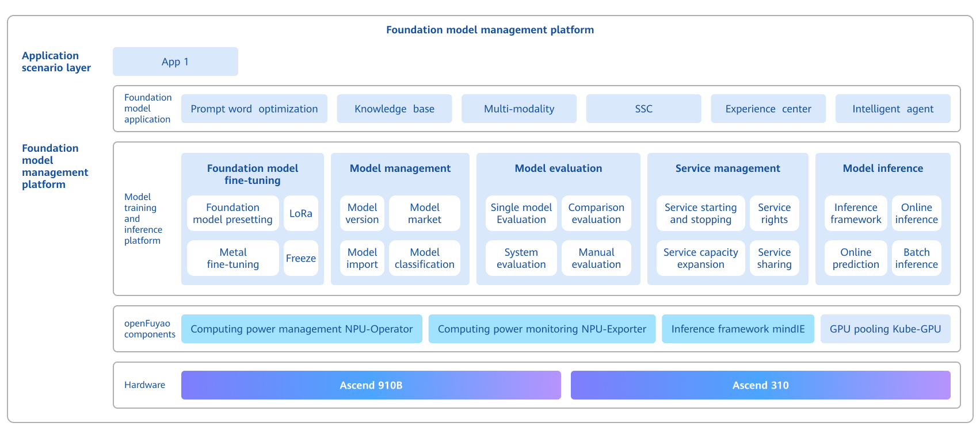Image resolution: width=980 pixels, height=438 pixels.
Task: Click the App 1 box
Action: pos(175,62)
